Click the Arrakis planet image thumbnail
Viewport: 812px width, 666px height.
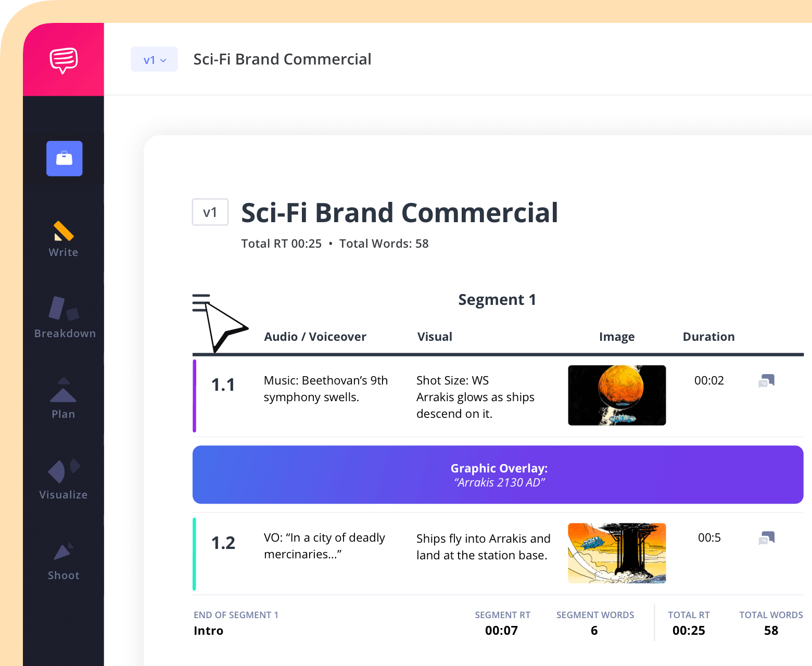616,395
